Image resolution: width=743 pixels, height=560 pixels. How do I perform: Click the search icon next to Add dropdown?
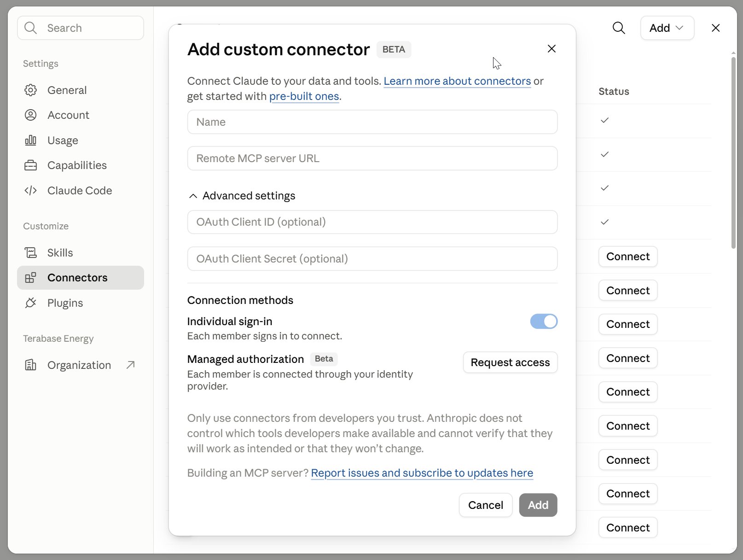pos(619,28)
